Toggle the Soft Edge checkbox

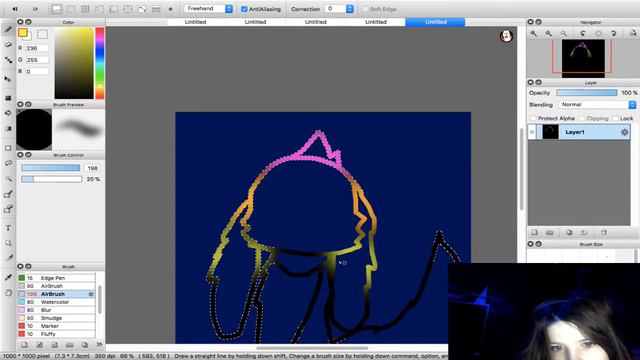click(x=365, y=9)
